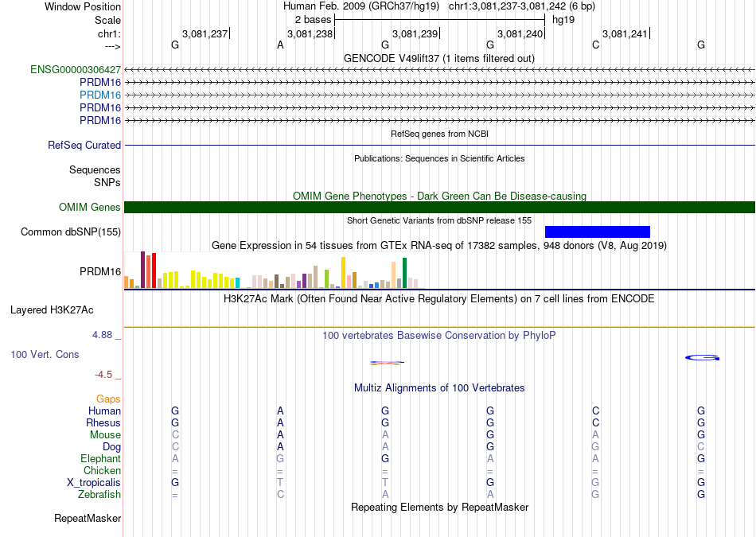The width and height of the screenshot is (756, 537).
Task: Click 'Short Genetic Variants from dbSNP release 155'
Action: pos(439,220)
